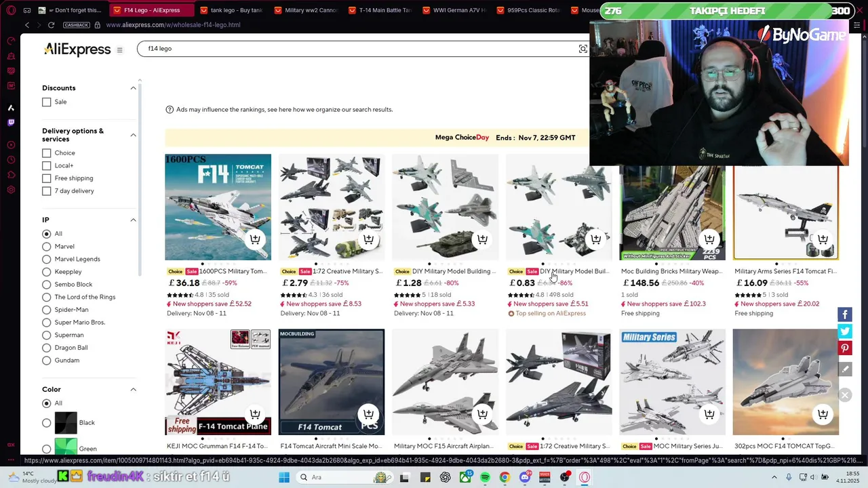868x488 pixels.
Task: Add the Military MOC F15 Airplane to cart
Action: [482, 414]
